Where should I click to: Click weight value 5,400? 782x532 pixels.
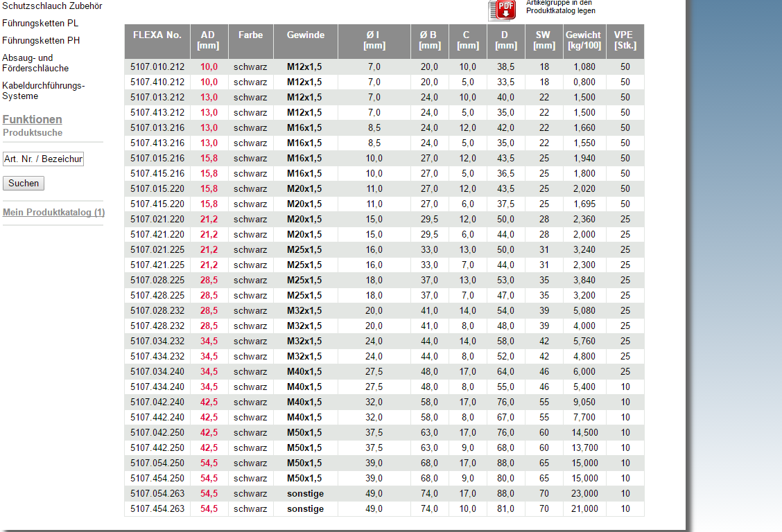(x=584, y=387)
